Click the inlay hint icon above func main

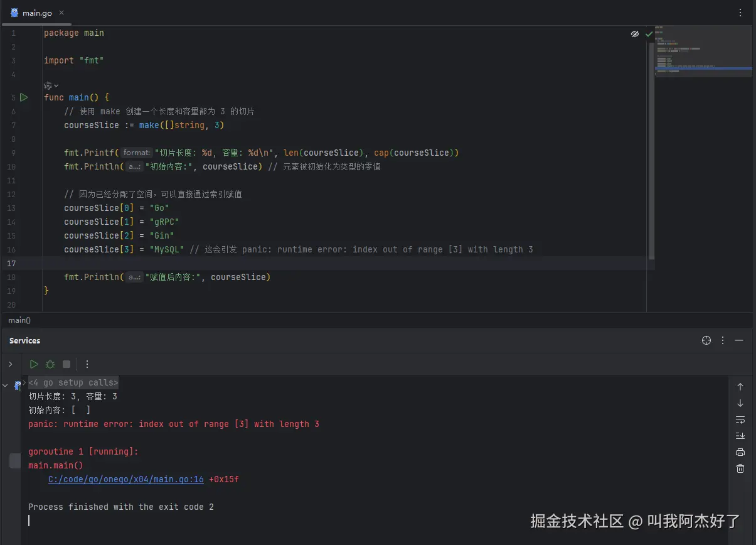(48, 85)
